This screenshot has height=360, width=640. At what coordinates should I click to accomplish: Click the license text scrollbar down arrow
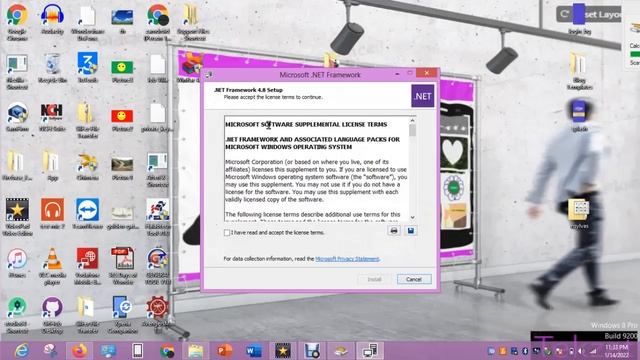(x=412, y=217)
